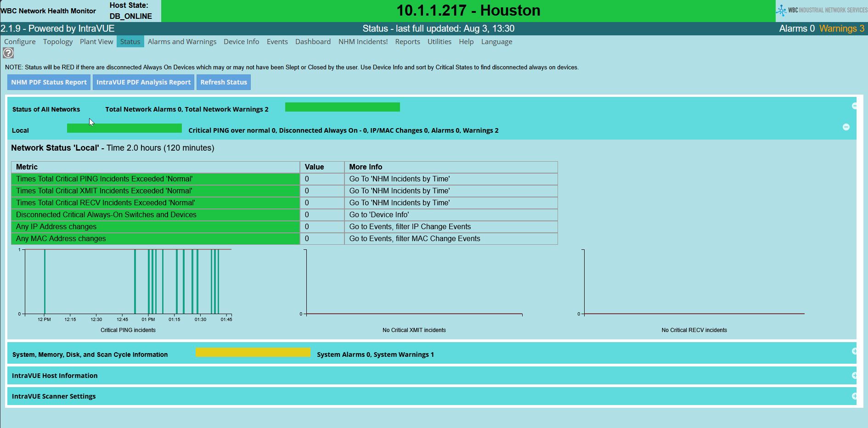Click the NHM PDF Status Report button
Image resolution: width=868 pixels, height=428 pixels.
(49, 82)
